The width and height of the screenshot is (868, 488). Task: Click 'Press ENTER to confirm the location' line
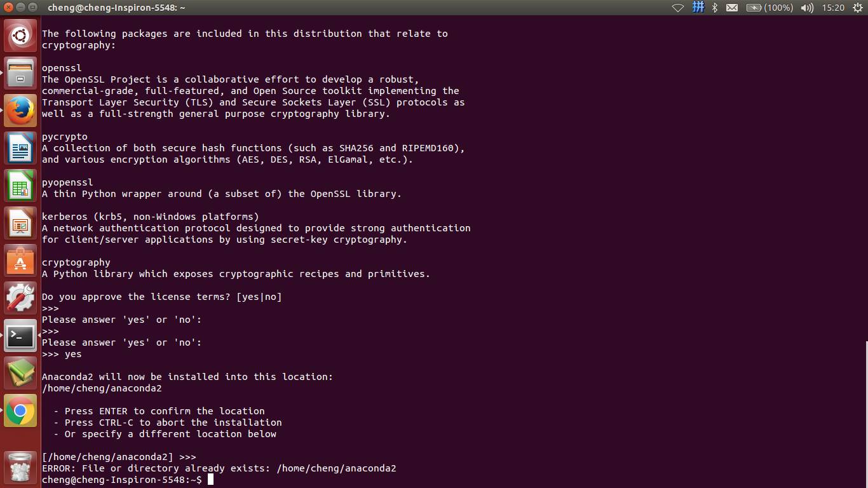pos(159,411)
